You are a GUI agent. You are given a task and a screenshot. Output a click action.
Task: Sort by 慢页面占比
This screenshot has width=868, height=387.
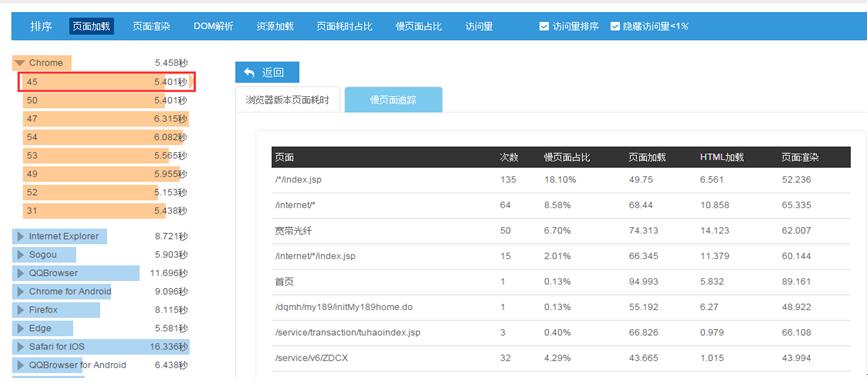coord(418,26)
